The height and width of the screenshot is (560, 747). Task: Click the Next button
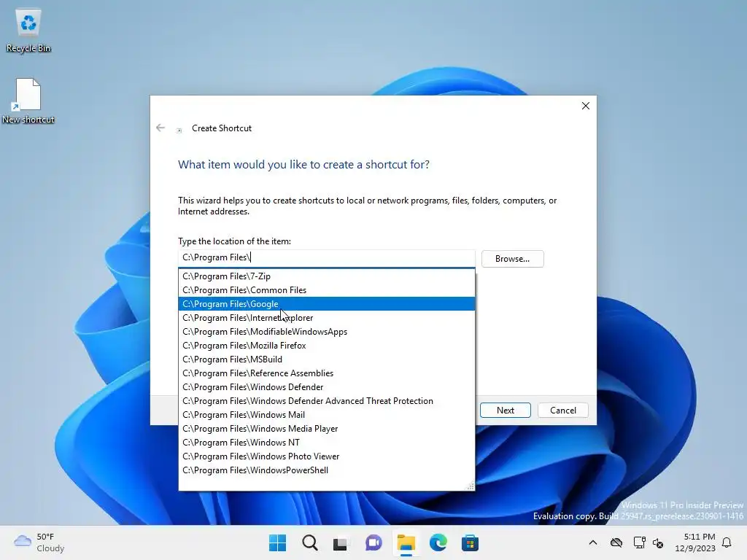click(x=505, y=410)
